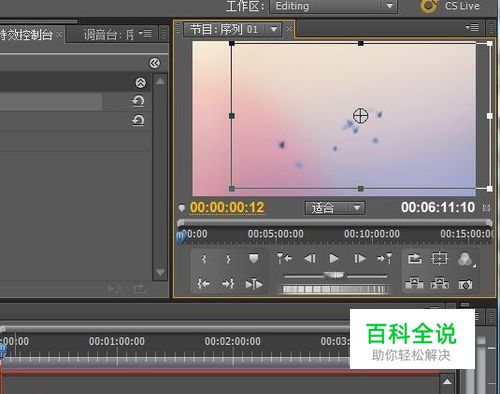Close the 节目: 序列 01 Program tab

289,29
